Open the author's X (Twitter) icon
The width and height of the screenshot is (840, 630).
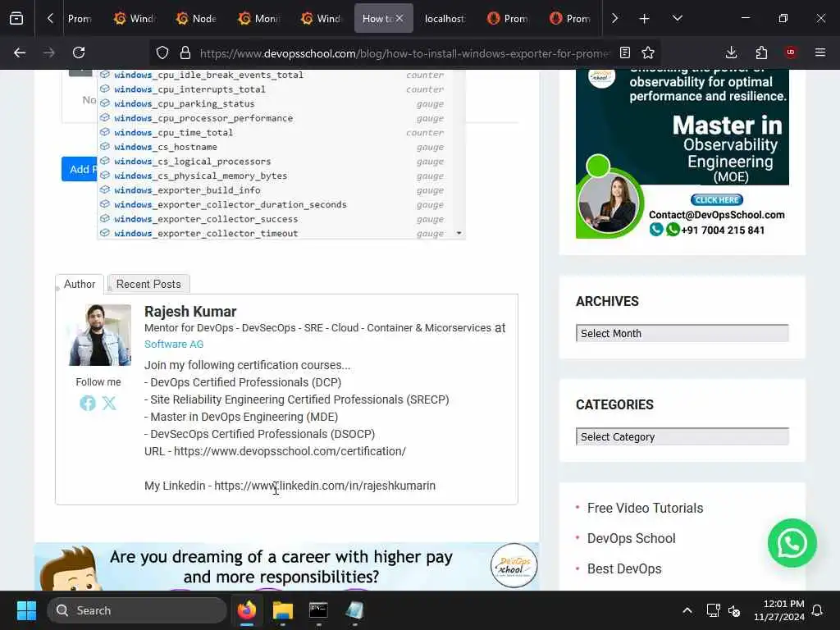pos(109,403)
